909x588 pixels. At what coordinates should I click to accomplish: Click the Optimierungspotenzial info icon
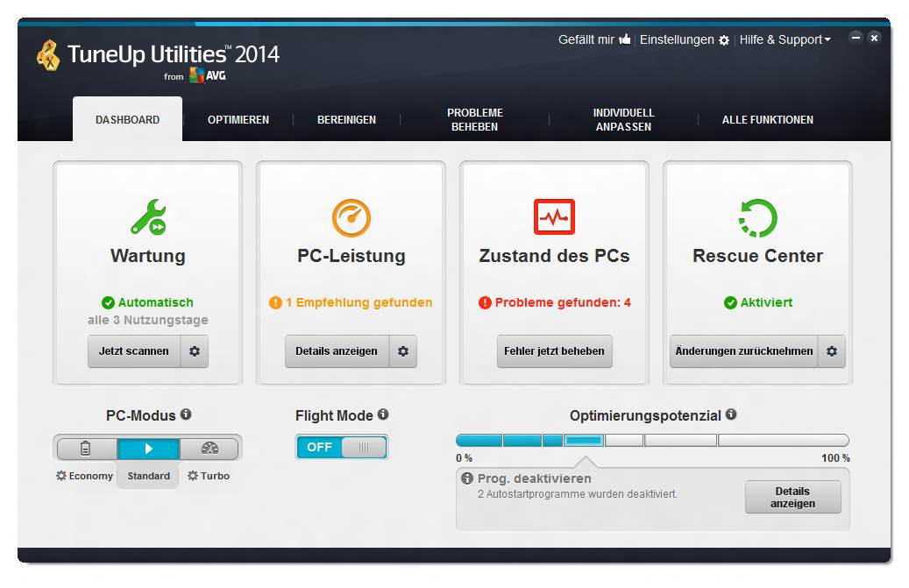731,414
